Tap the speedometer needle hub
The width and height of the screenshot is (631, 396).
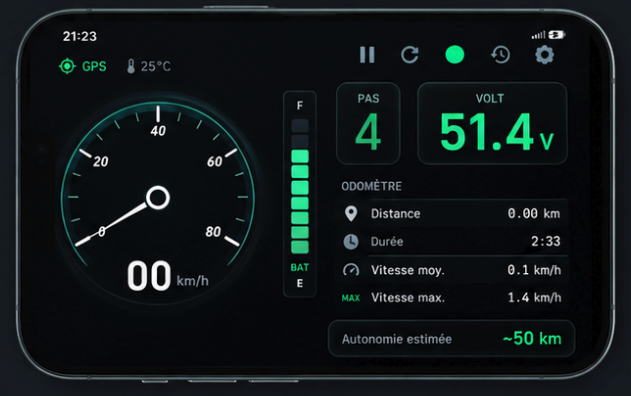[x=158, y=198]
